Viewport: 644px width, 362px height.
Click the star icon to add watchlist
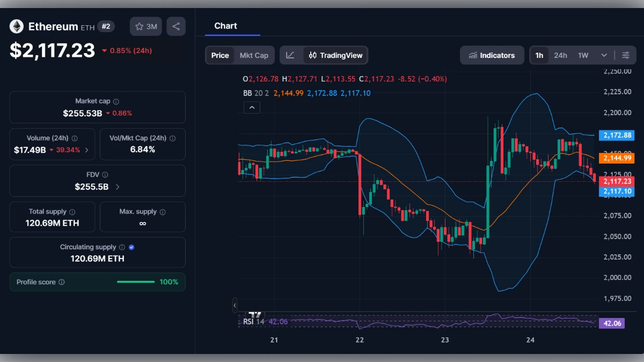click(139, 26)
